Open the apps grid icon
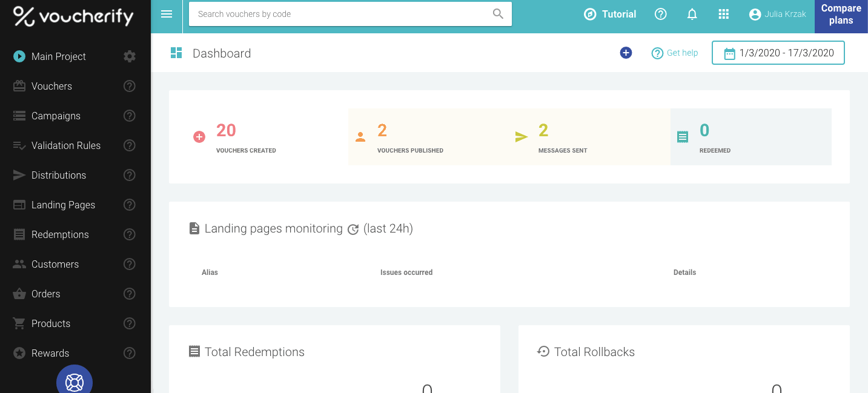This screenshot has height=393, width=868. coord(723,15)
